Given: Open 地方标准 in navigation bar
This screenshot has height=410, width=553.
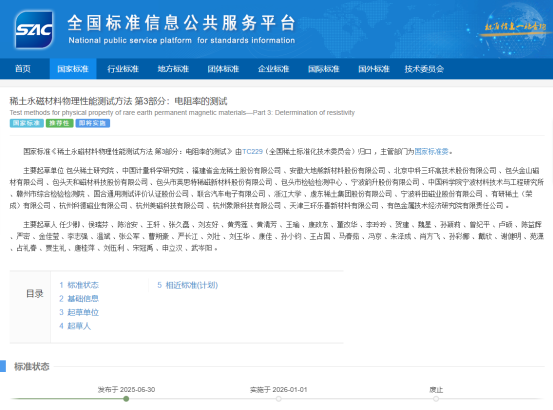Looking at the screenshot, I should click(173, 69).
